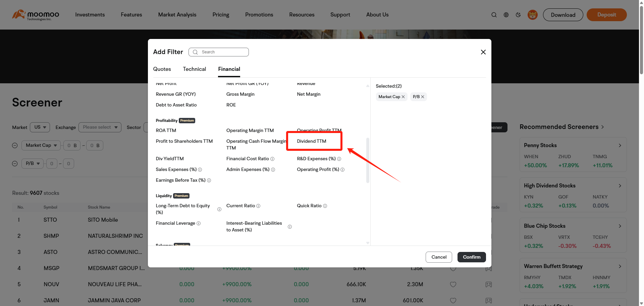Expand the Warren Buffett Strategy card
The image size is (644, 306).
click(620, 266)
